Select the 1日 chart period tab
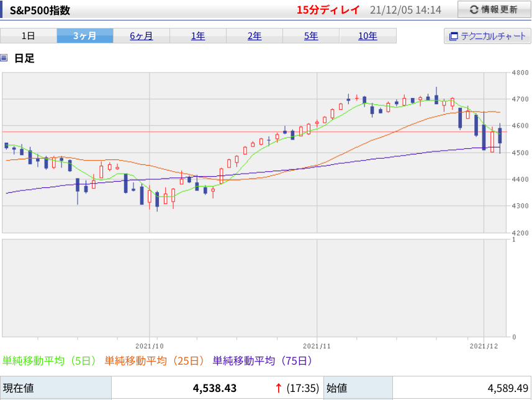The height and width of the screenshot is (400, 532). [29, 35]
